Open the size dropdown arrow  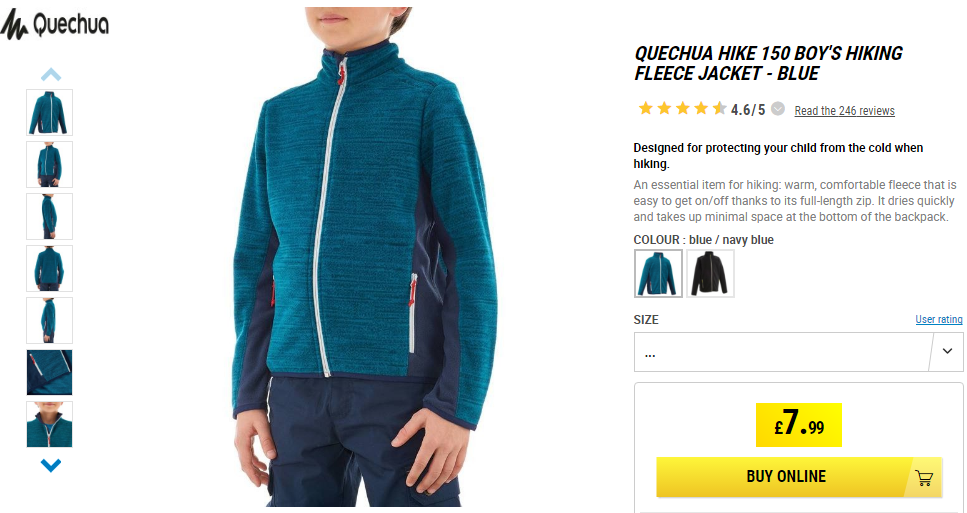947,351
